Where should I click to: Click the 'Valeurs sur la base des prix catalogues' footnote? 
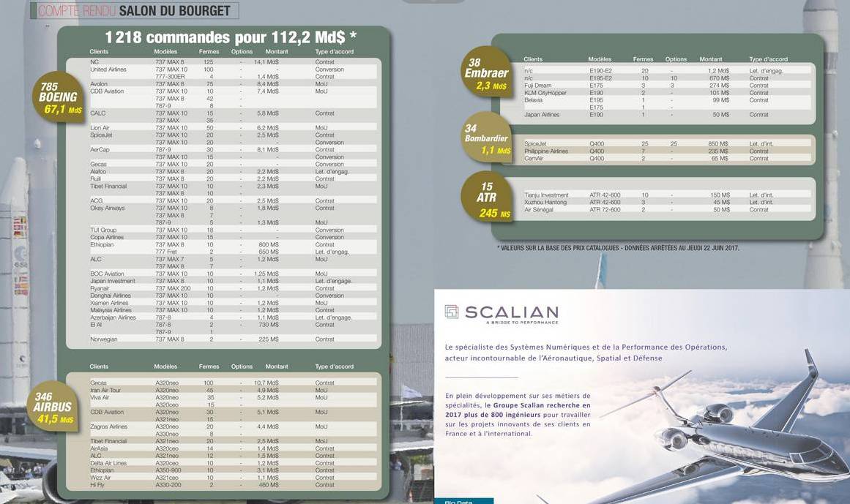pyautogui.click(x=618, y=248)
